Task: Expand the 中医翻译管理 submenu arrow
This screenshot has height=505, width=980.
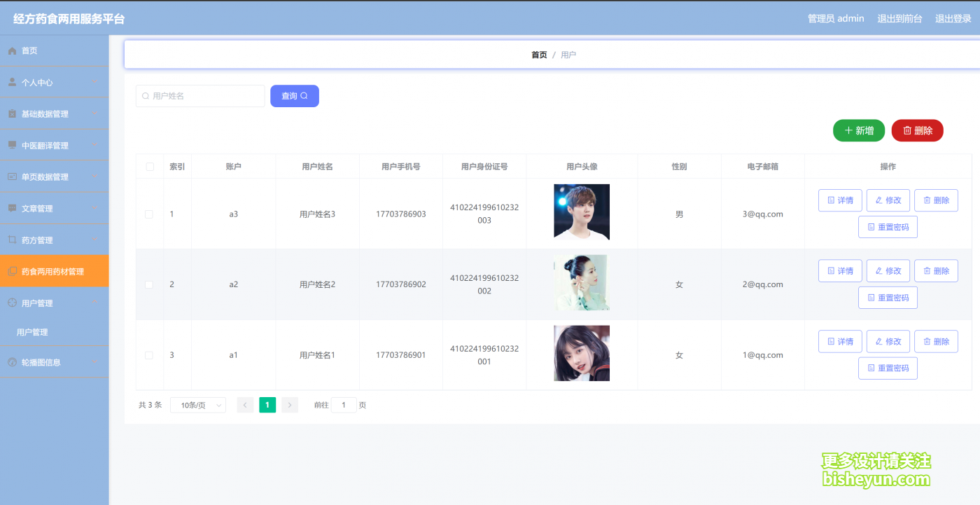Action: click(x=94, y=145)
